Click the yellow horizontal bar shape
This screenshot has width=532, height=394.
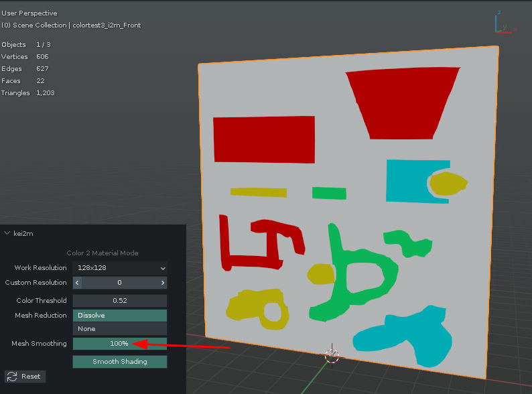pyautogui.click(x=258, y=192)
